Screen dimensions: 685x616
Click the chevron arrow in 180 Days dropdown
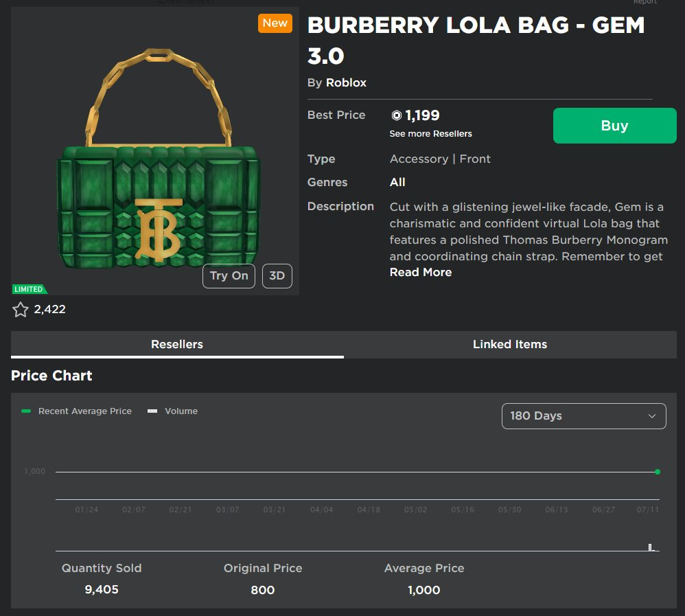click(652, 415)
